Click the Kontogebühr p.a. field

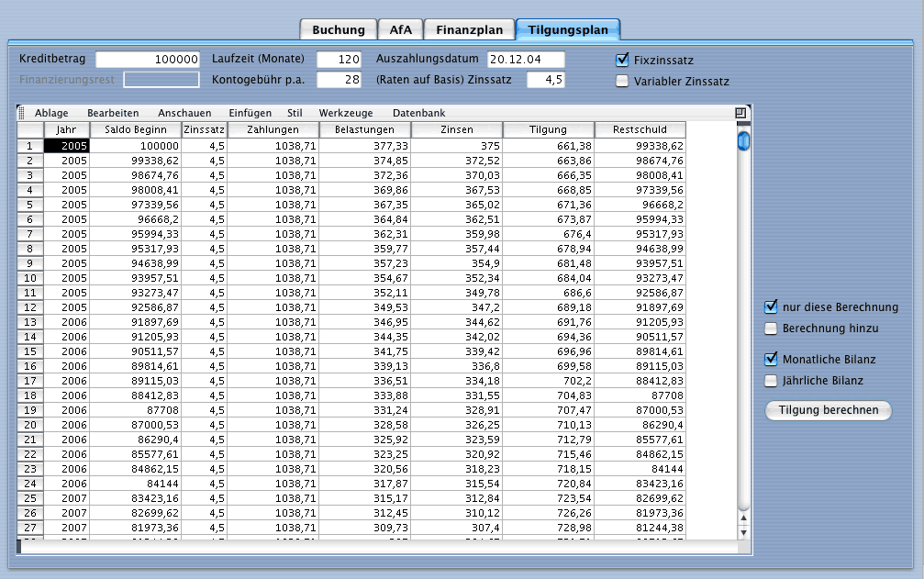coord(339,80)
